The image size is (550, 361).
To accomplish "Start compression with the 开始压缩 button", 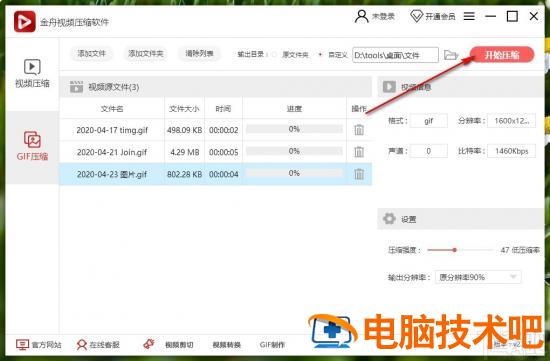I will coord(502,55).
